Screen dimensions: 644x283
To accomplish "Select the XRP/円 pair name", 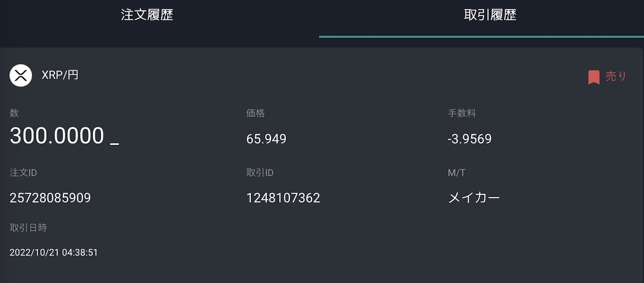I will point(60,75).
